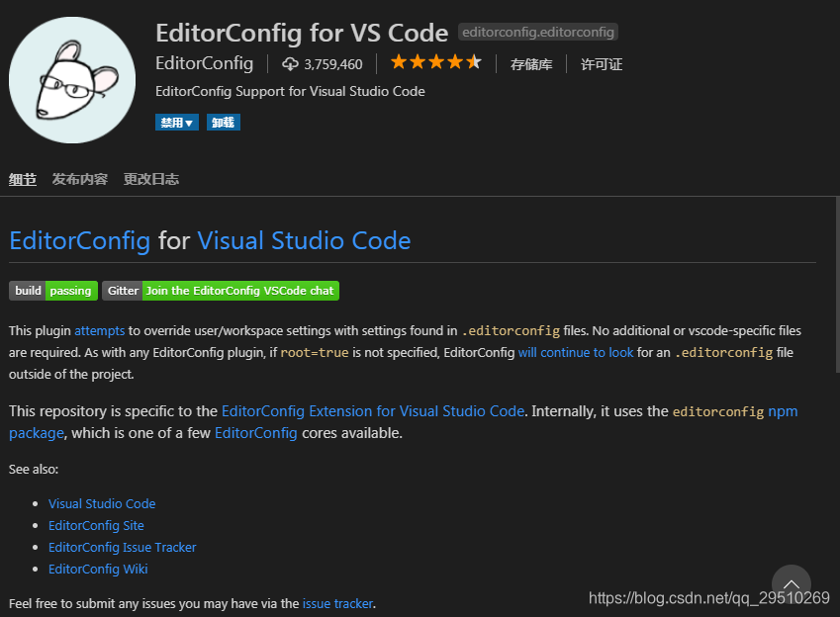Open the Visual Studio Code heading link
This screenshot has width=840, height=617.
pos(305,240)
